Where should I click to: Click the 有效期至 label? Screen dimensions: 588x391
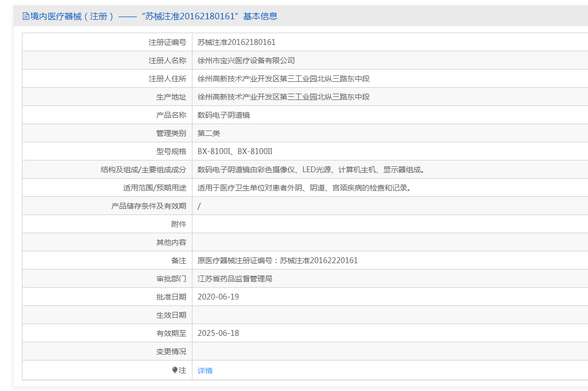tap(171, 333)
